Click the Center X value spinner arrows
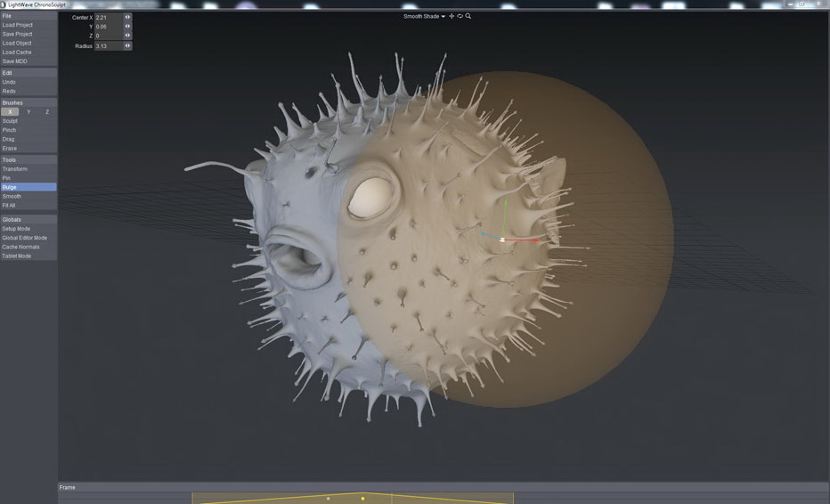Screen dimensions: 830x504 click(x=127, y=17)
